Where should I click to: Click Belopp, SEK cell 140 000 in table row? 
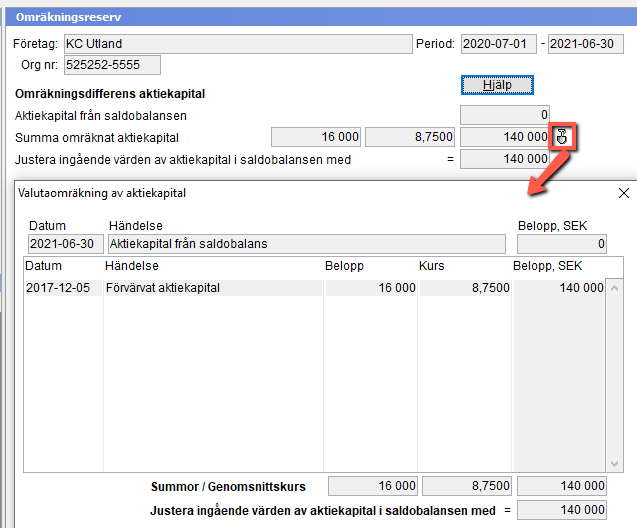559,288
